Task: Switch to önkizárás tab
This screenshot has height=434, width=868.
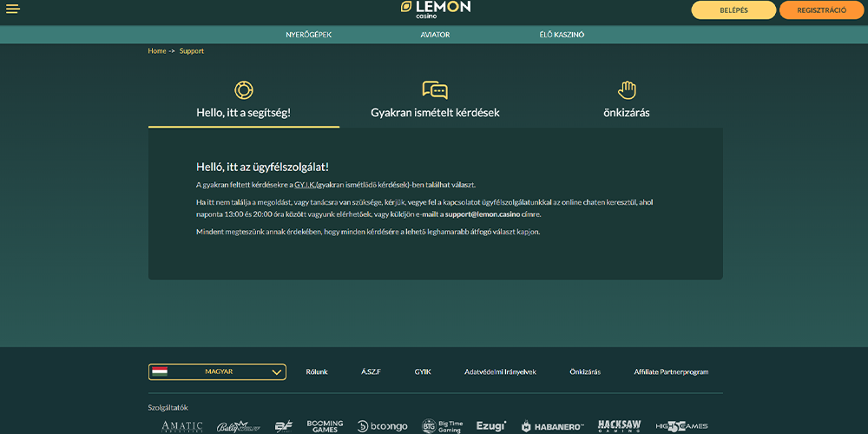Action: coord(627,113)
